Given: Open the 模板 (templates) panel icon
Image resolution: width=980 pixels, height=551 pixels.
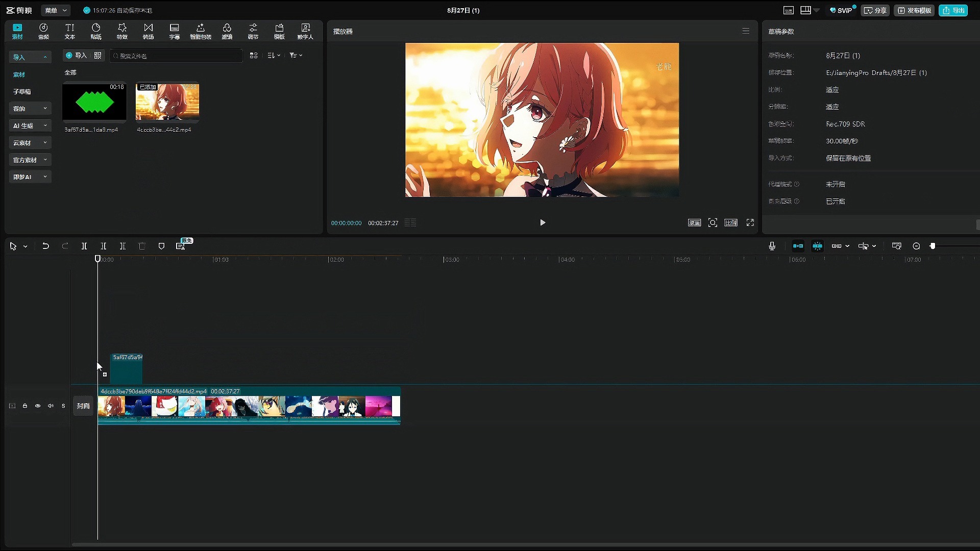Looking at the screenshot, I should pyautogui.click(x=279, y=31).
